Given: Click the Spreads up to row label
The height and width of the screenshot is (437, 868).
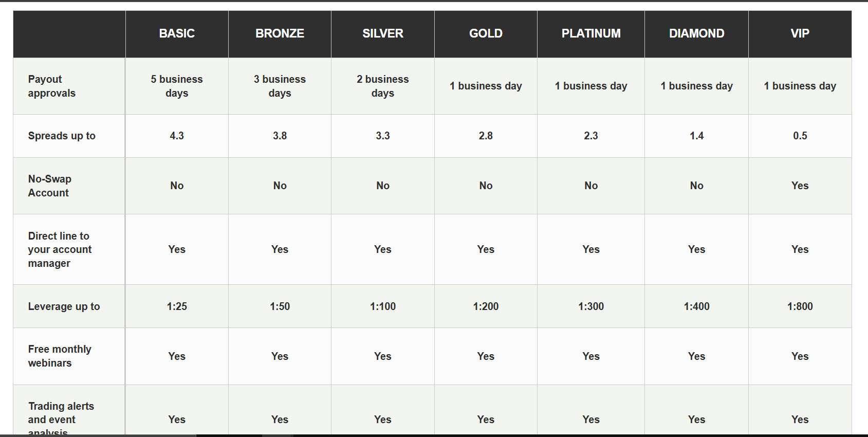Looking at the screenshot, I should click(x=62, y=136).
